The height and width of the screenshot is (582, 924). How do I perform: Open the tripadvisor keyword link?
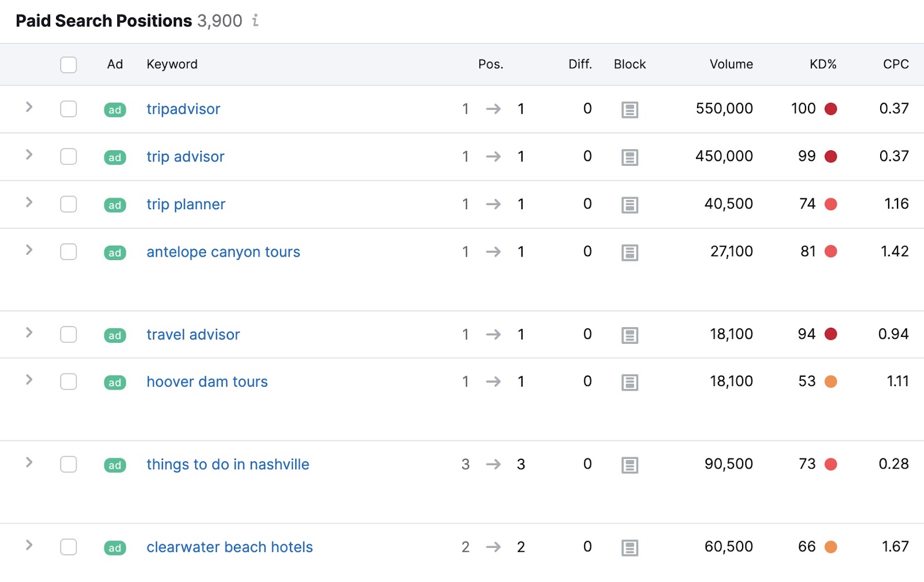point(183,109)
